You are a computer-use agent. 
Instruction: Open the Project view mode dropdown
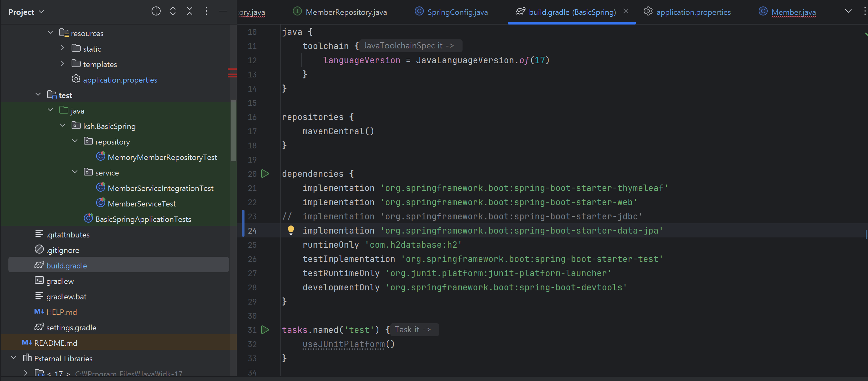26,12
